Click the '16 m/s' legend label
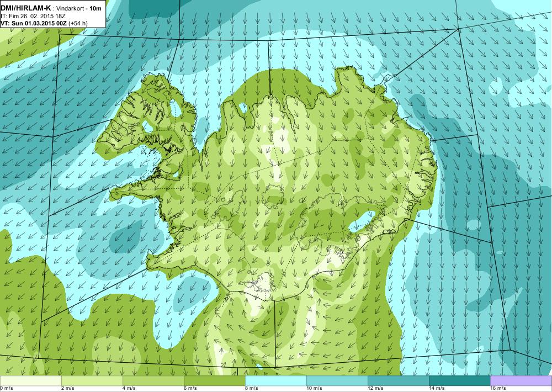The image size is (552, 392). coord(498,389)
